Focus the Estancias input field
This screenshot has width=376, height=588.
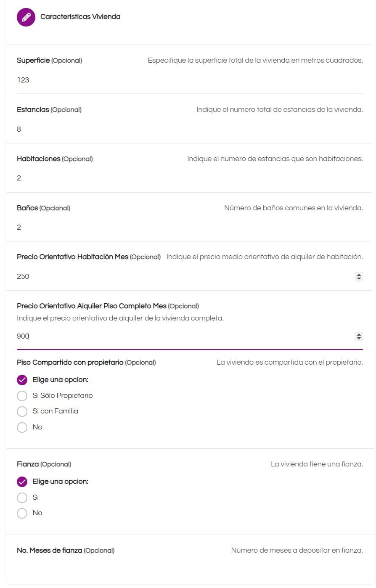(x=190, y=129)
